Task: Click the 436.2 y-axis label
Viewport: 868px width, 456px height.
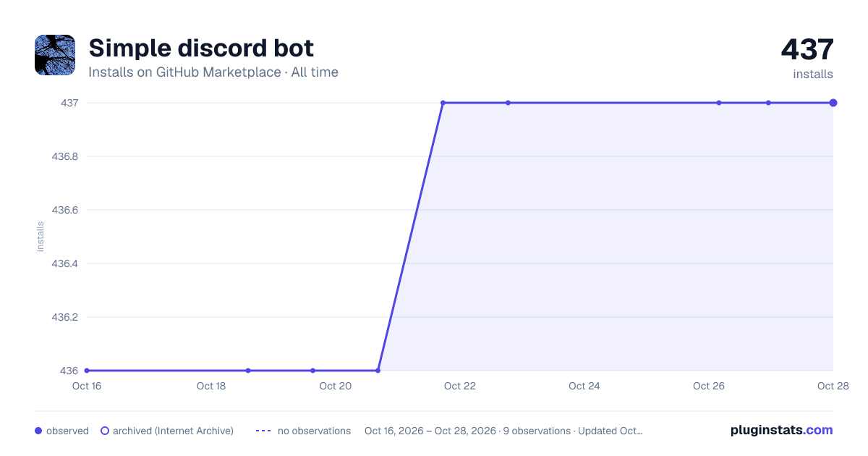Action: [x=65, y=317]
